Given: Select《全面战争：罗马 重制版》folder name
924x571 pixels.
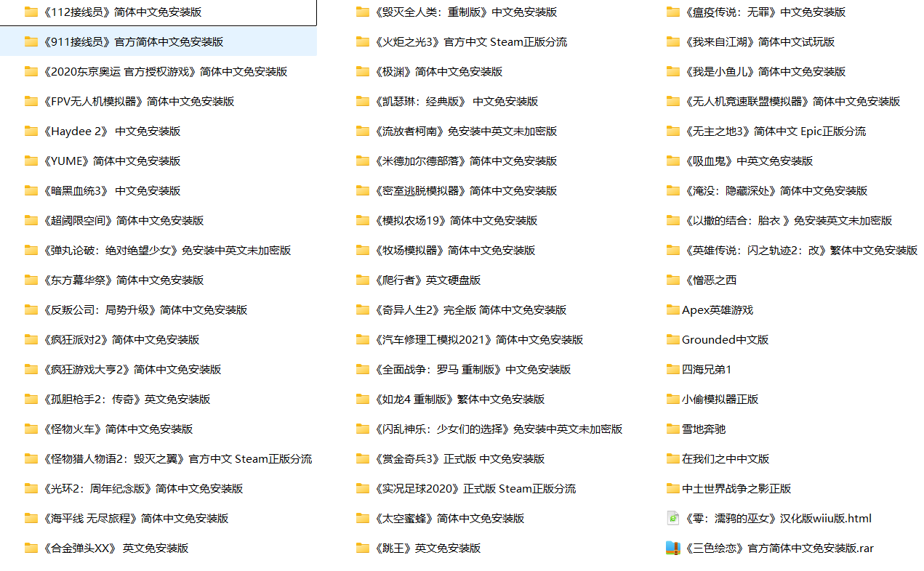Looking at the screenshot, I should click(473, 369).
